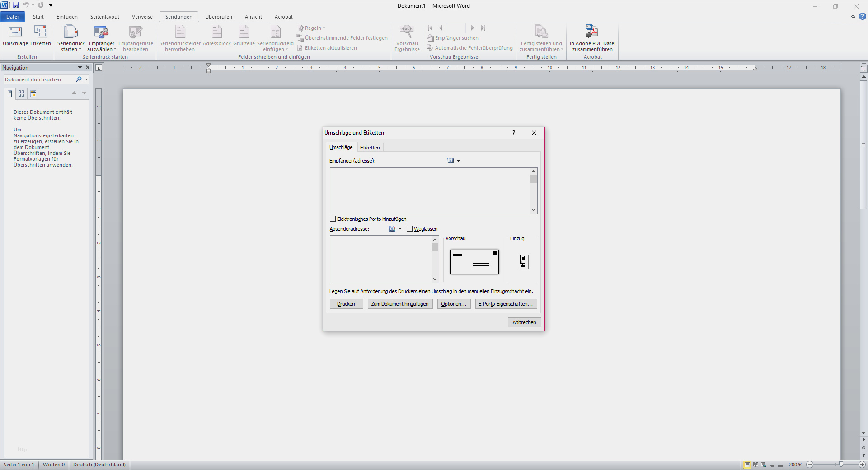Switch to full screen reading view icon
The height and width of the screenshot is (470, 868).
[x=755, y=465]
